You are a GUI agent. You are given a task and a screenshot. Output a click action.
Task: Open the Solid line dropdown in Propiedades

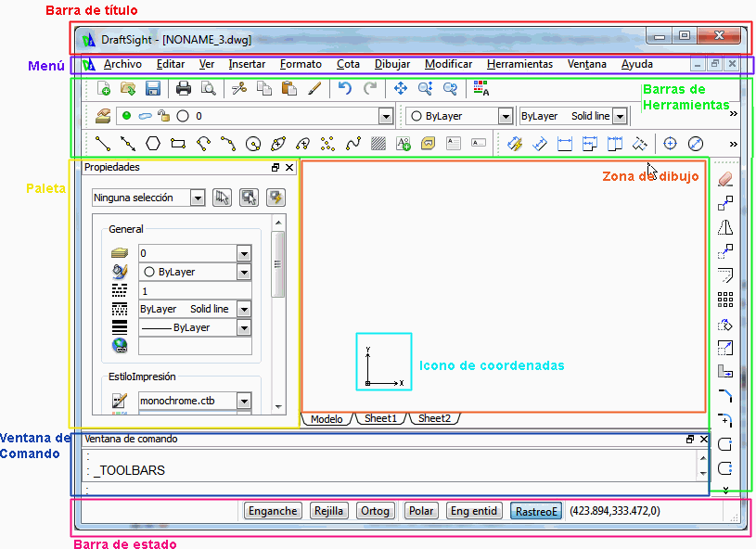tap(244, 309)
